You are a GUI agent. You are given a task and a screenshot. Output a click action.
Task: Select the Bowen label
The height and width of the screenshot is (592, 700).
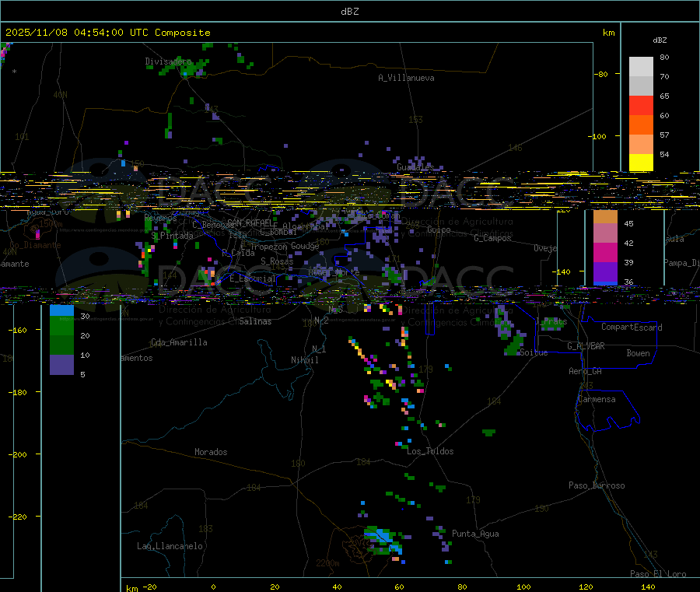(x=638, y=353)
